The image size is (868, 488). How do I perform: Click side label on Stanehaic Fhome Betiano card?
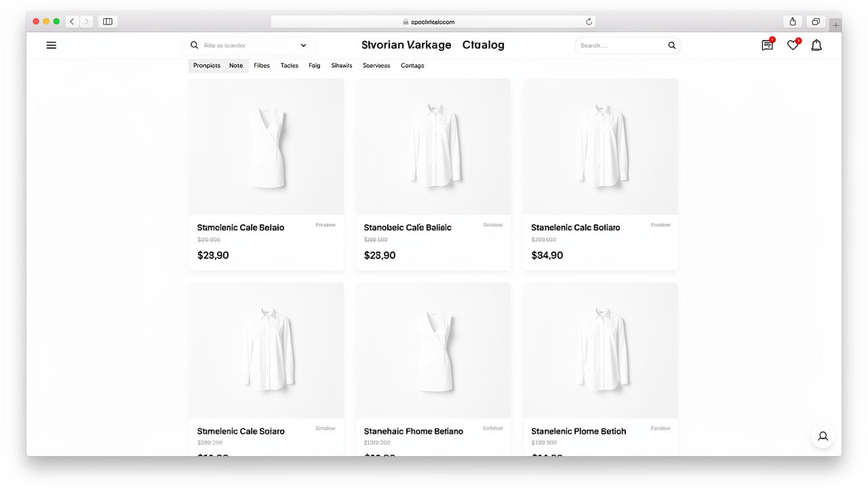coord(493,428)
